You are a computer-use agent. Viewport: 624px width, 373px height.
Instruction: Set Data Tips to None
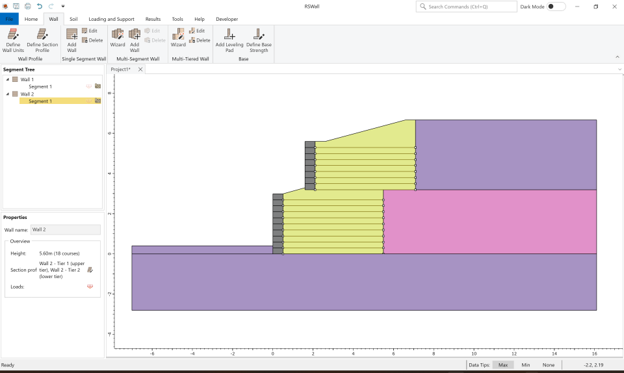[x=548, y=365]
